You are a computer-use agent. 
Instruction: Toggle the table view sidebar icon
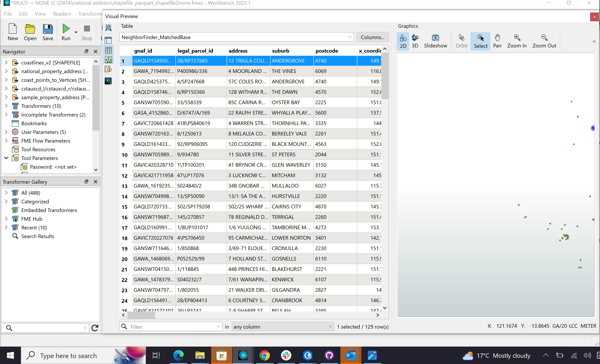108,50
